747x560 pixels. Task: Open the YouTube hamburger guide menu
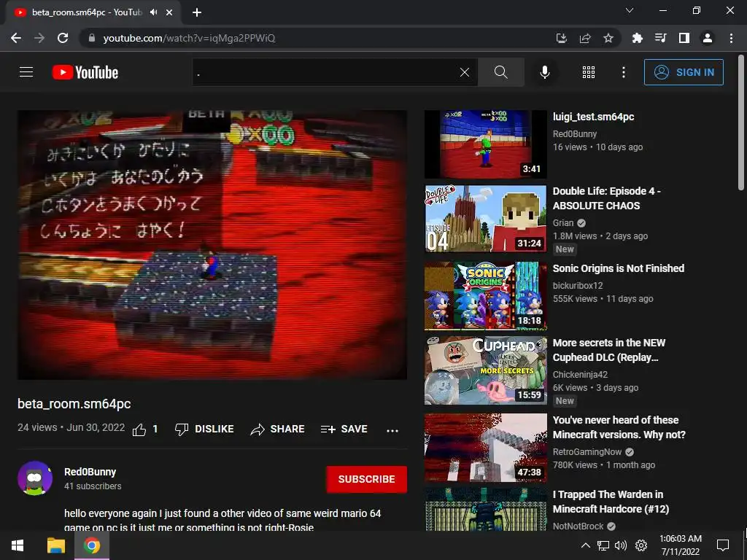click(26, 72)
